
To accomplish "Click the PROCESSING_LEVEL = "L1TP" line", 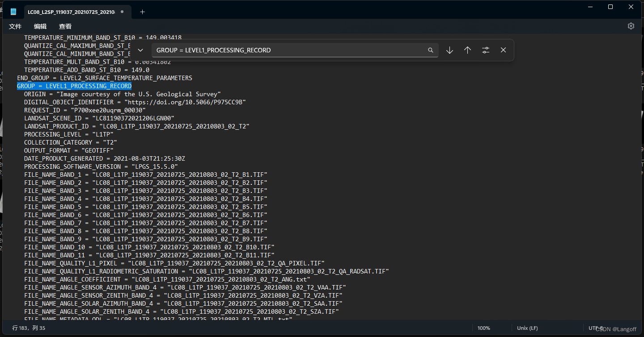I will pyautogui.click(x=69, y=134).
